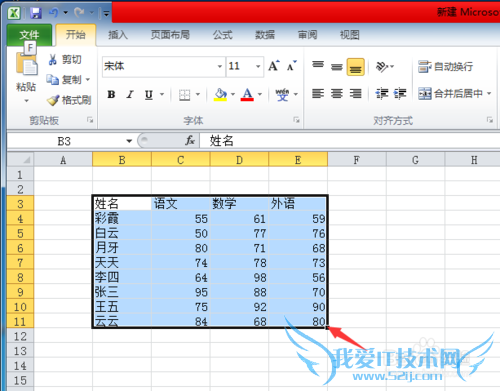
Task: Open alignment 对齐方式 dialog launcher
Action: point(490,120)
